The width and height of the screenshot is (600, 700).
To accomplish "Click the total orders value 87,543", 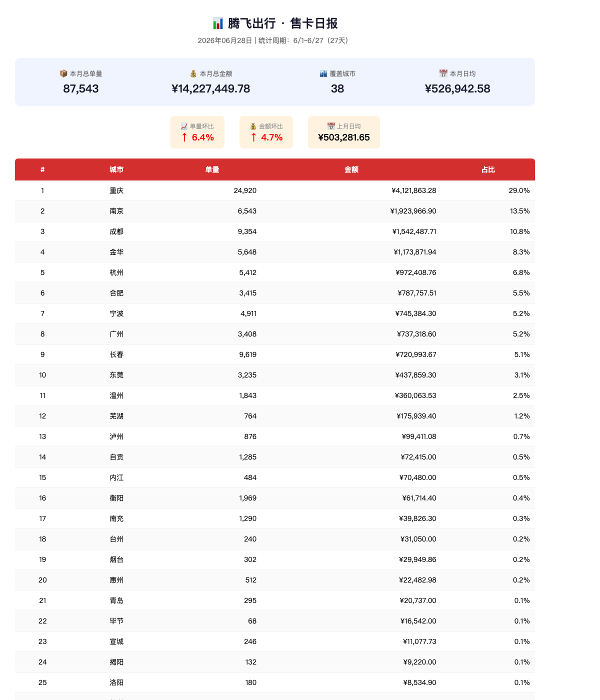I will click(x=81, y=88).
